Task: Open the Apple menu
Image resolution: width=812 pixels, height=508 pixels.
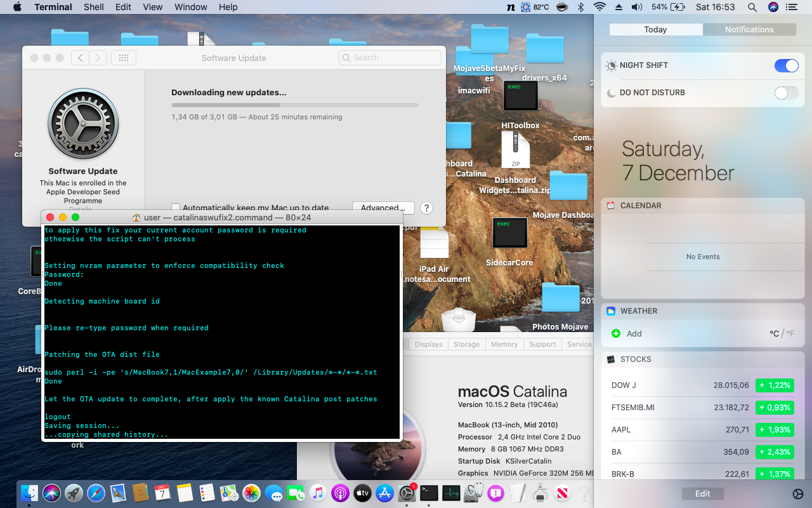Action: point(17,7)
